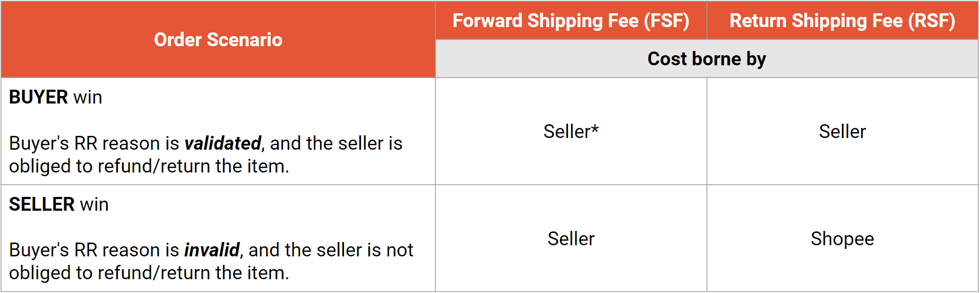Screen dimensions: 980x293
Task: Click the bold word BUYER
Action: tap(39, 98)
